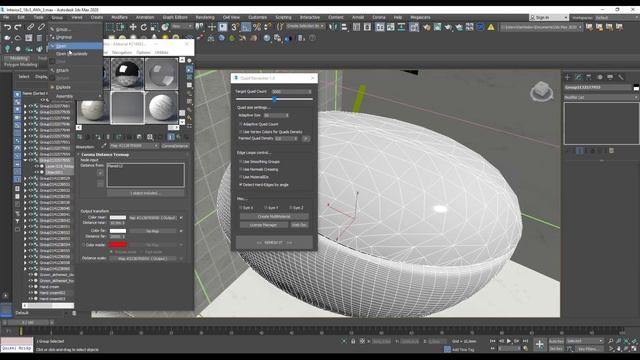Select the Link tool icon

click(x=31, y=27)
